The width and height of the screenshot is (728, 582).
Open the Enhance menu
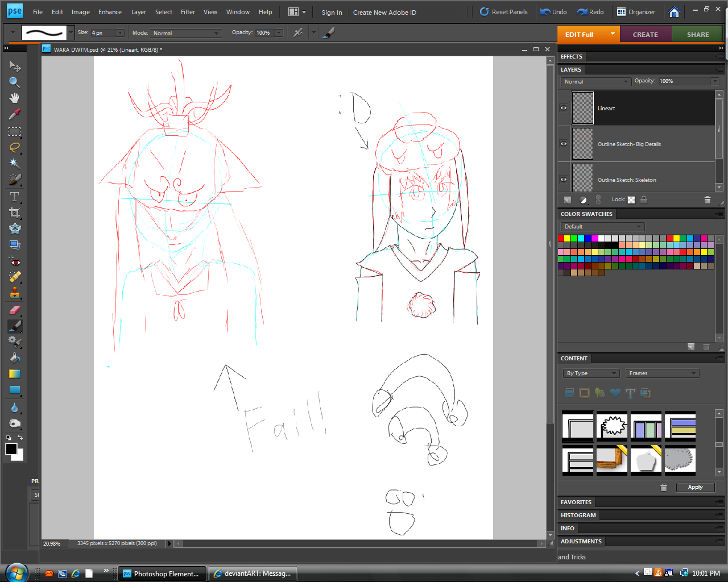point(110,12)
